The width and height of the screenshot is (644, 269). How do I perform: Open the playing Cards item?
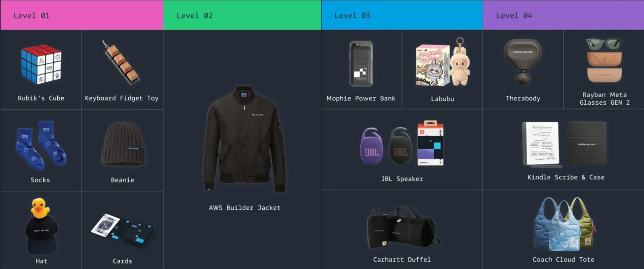(123, 231)
